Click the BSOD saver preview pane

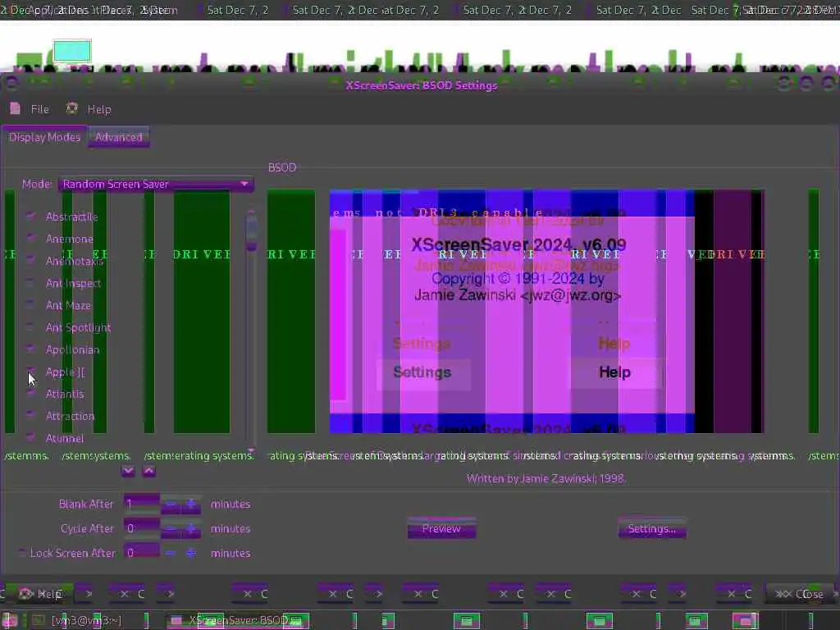547,311
